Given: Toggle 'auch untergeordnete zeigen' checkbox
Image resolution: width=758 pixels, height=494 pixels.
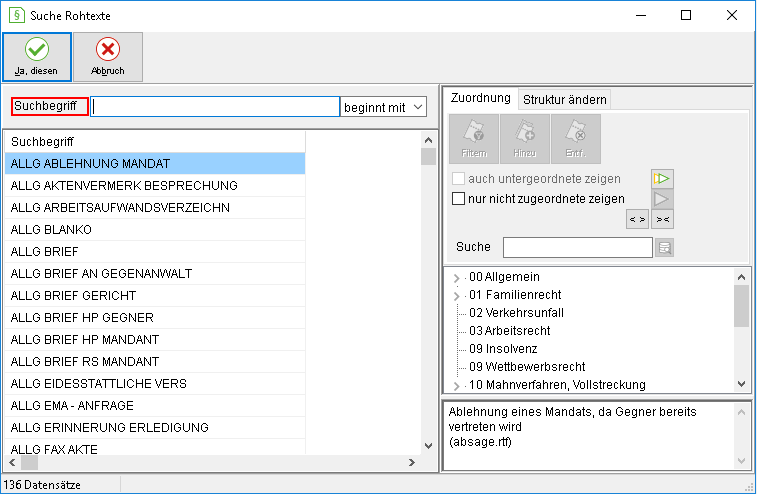Looking at the screenshot, I should pos(458,179).
